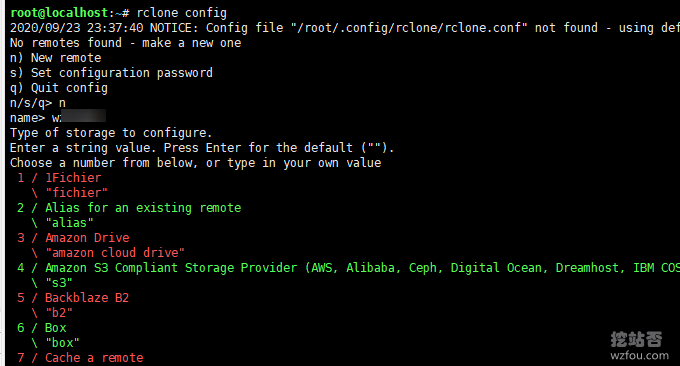The width and height of the screenshot is (680, 366).
Task: Click the Box storage option line
Action: 42,328
